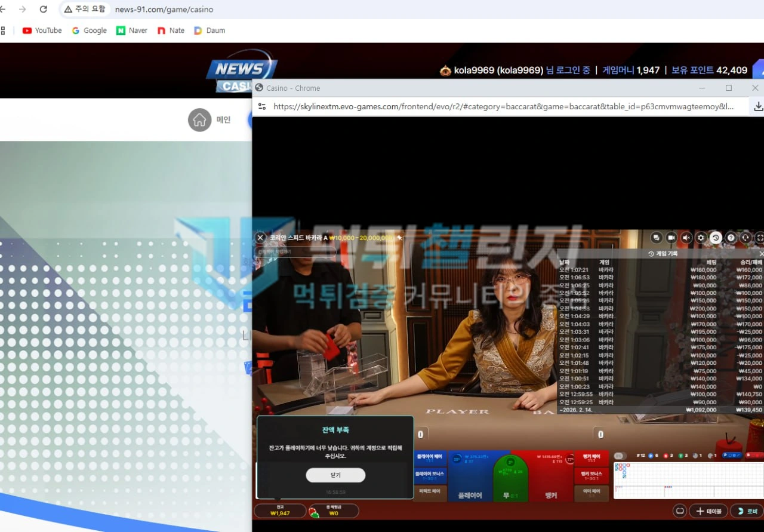Click the kola9969 username in header
The width and height of the screenshot is (764, 532).
click(x=498, y=70)
